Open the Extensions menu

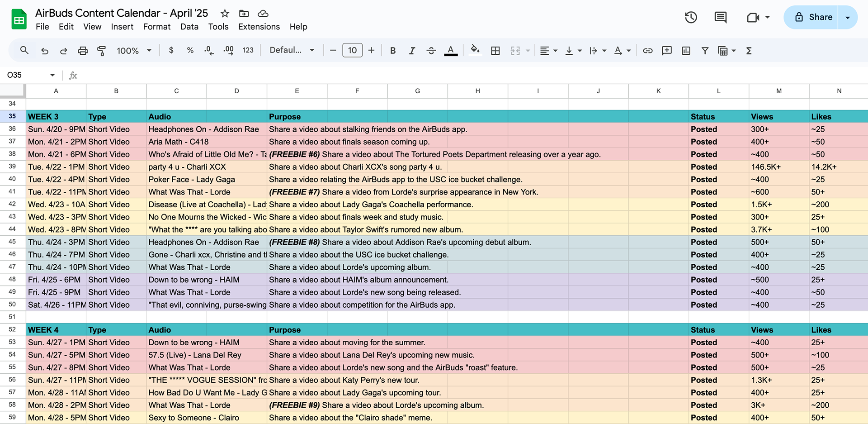pyautogui.click(x=258, y=27)
